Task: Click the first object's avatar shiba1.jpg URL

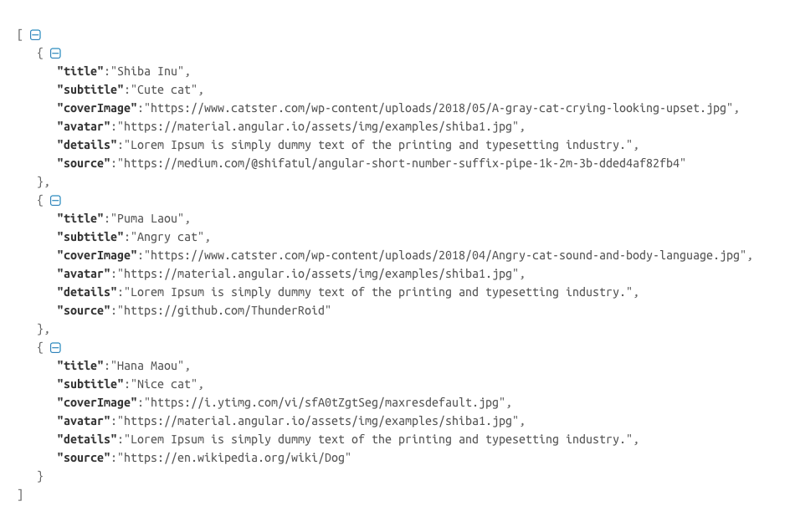Action: pos(318,126)
